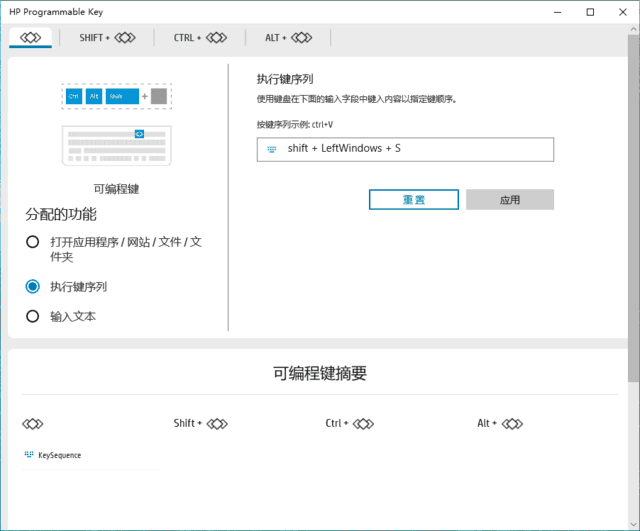The image size is (640, 531).
Task: Click the 可编程键 label
Action: point(116,189)
